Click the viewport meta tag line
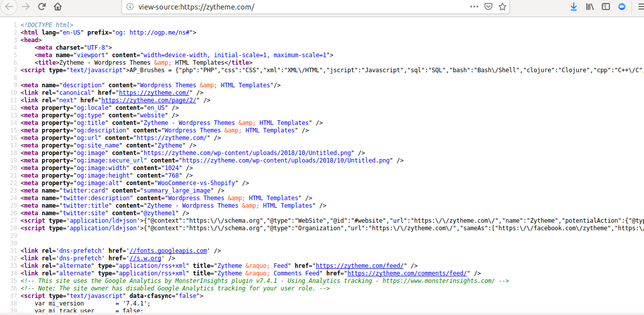The width and height of the screenshot is (644, 315). point(184,55)
